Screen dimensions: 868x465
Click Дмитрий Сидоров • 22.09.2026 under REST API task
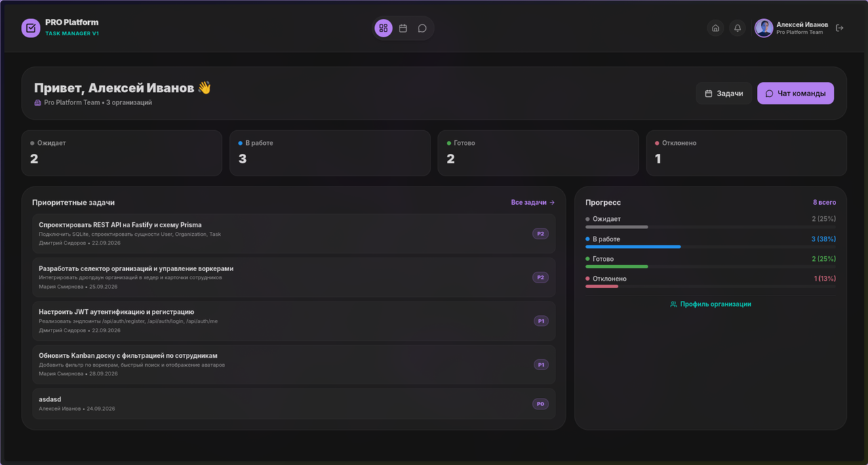pos(79,243)
